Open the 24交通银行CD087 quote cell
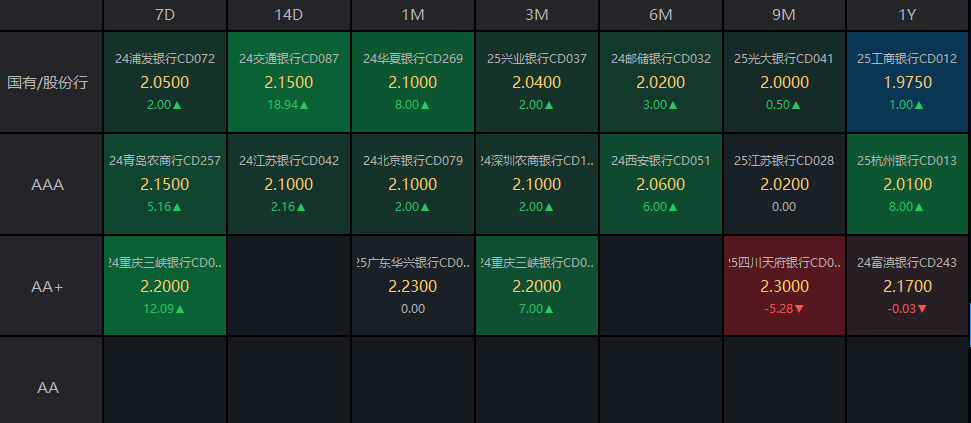The height and width of the screenshot is (423, 971). tap(289, 82)
